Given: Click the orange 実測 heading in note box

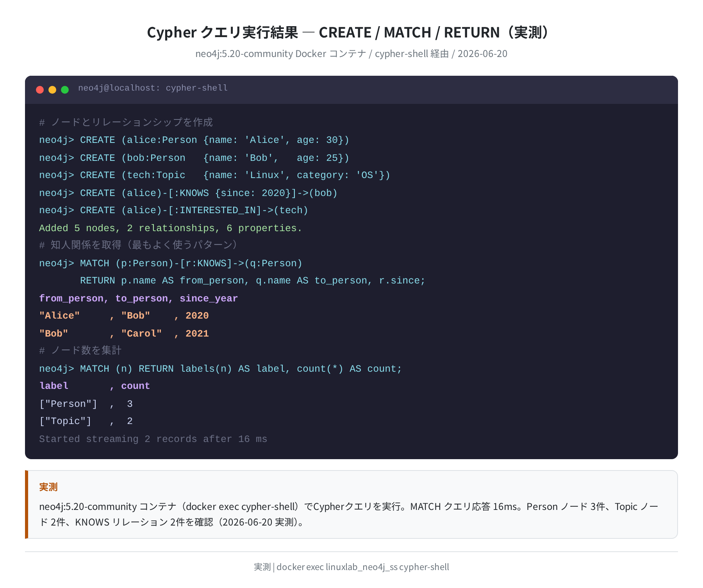Looking at the screenshot, I should 48,487.
